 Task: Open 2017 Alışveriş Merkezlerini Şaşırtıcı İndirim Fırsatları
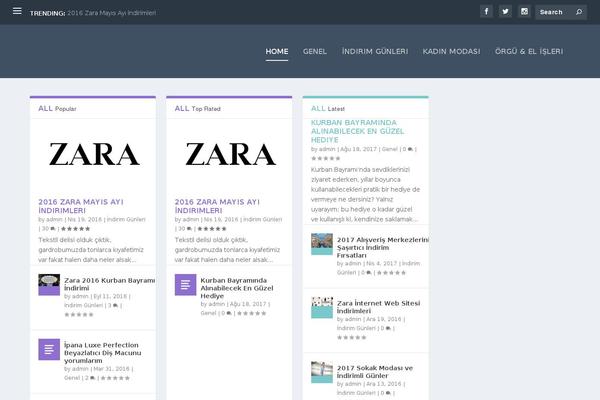click(x=383, y=247)
